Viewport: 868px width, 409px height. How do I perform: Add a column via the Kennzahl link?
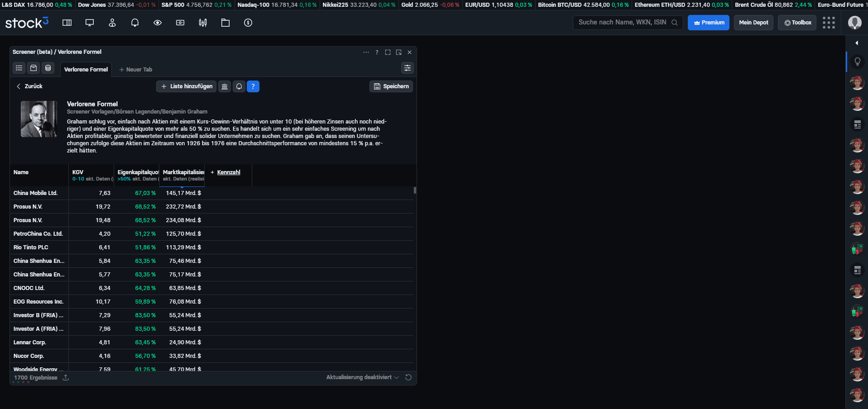228,172
